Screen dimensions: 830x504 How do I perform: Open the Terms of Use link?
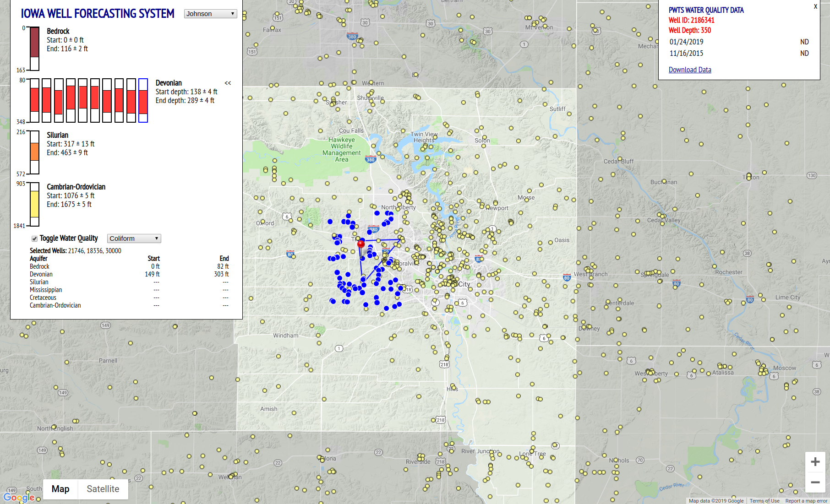[764, 501]
